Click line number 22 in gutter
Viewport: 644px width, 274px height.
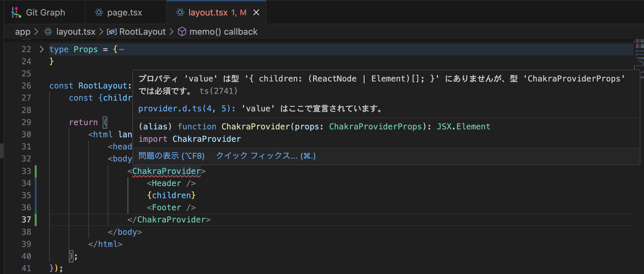pos(26,49)
